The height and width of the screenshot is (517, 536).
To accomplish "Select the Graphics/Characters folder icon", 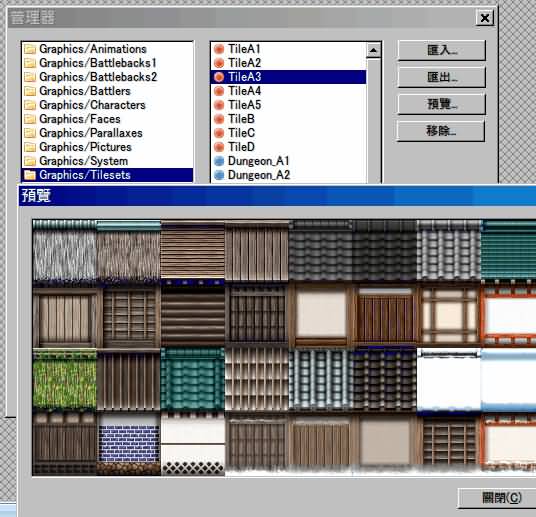I will [x=30, y=105].
